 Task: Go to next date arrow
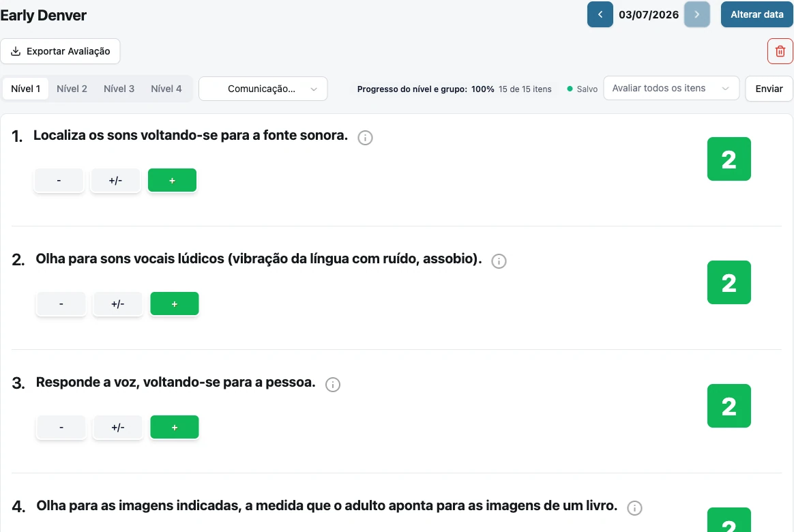tap(696, 15)
